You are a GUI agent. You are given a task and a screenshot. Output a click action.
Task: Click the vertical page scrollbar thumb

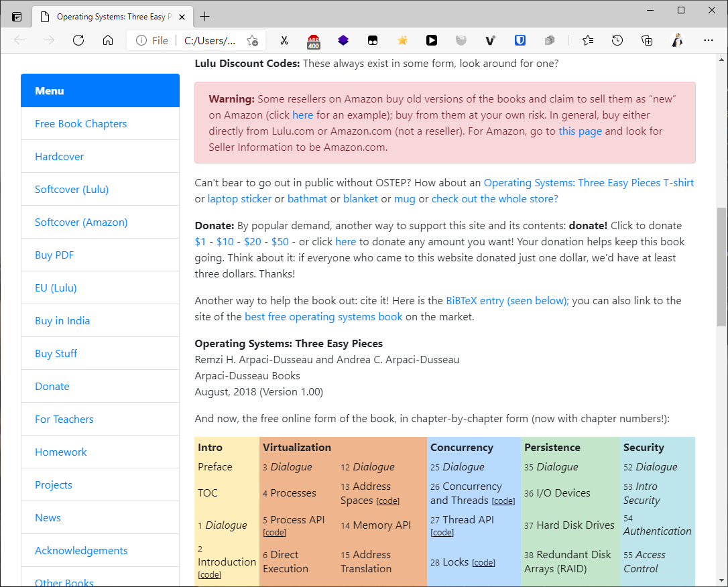pos(721,267)
